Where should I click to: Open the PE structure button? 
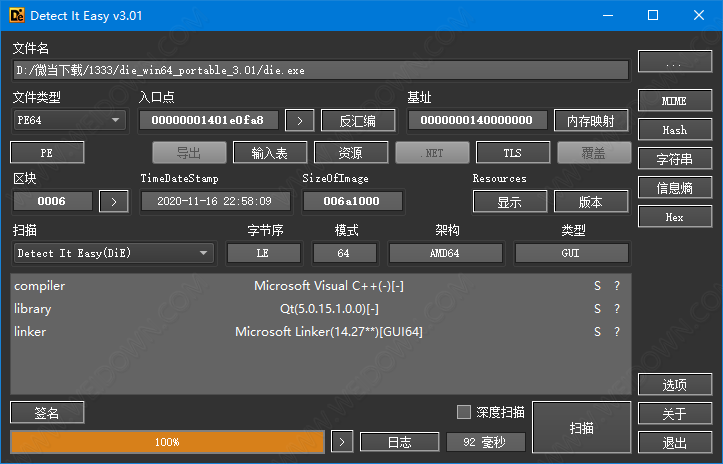coord(47,153)
